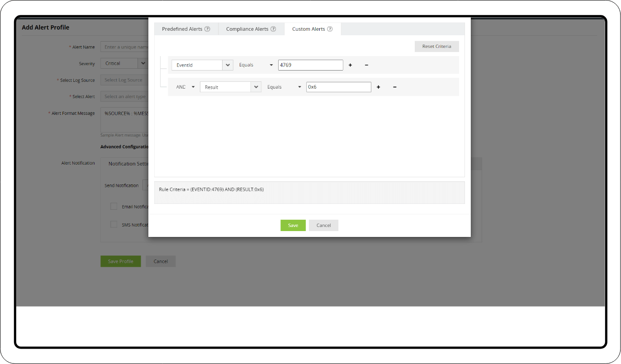
Task: Cancel the alert criteria dialog
Action: (x=323, y=225)
